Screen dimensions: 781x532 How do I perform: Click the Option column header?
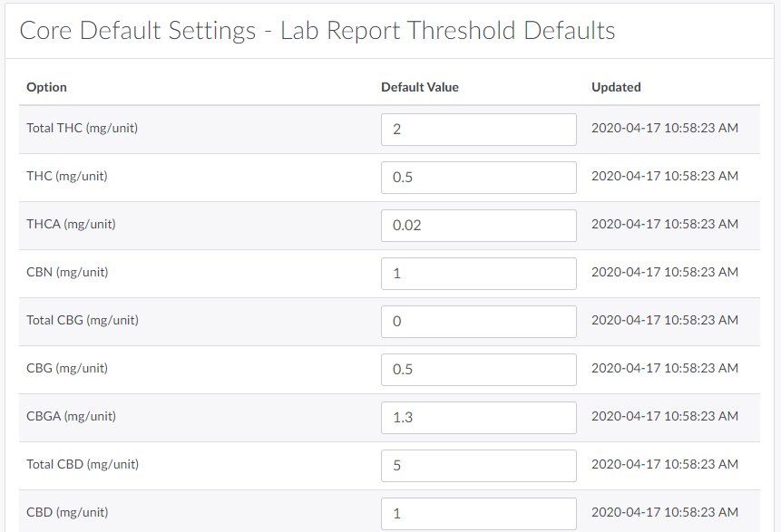click(47, 87)
